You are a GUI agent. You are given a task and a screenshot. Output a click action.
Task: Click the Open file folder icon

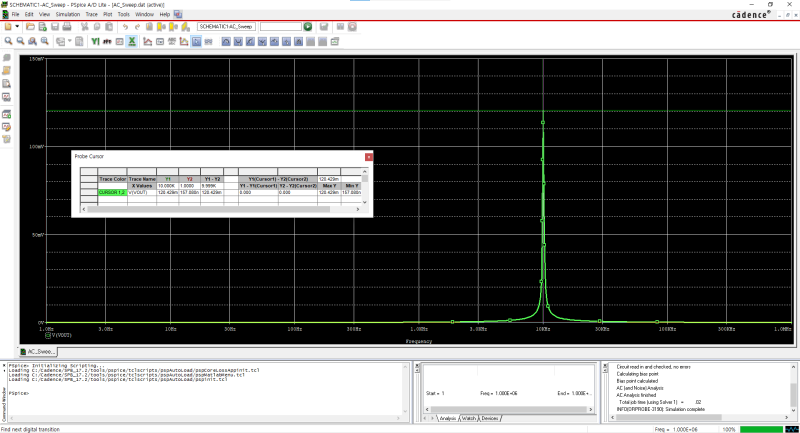pyautogui.click(x=30, y=26)
